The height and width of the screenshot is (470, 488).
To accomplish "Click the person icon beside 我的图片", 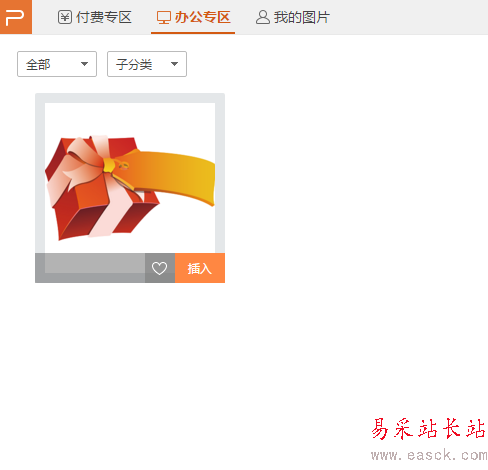I will tap(263, 17).
